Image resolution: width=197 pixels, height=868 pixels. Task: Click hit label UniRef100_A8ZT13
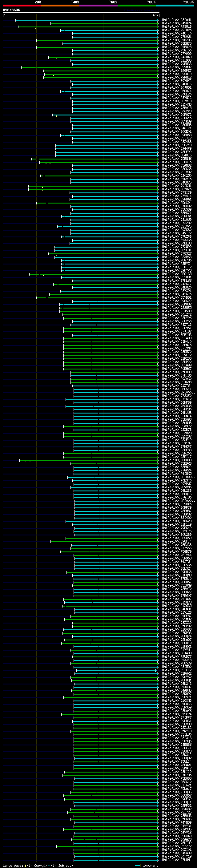coord(176,325)
